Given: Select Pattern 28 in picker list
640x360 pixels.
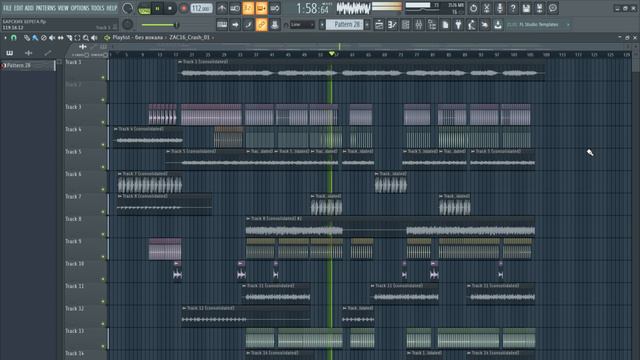Looking at the screenshot, I should click(x=28, y=65).
